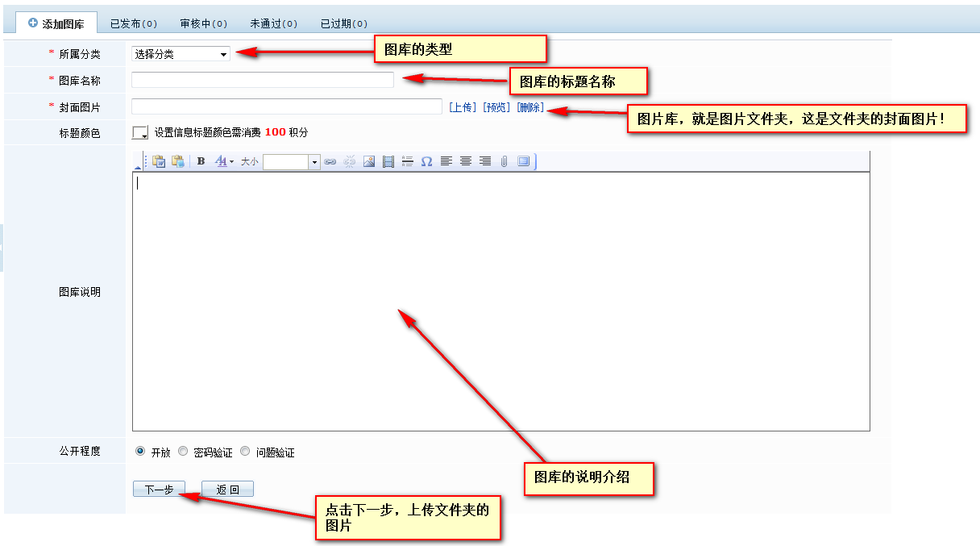Toggle bold formatting in editor toolbar

[x=201, y=161]
